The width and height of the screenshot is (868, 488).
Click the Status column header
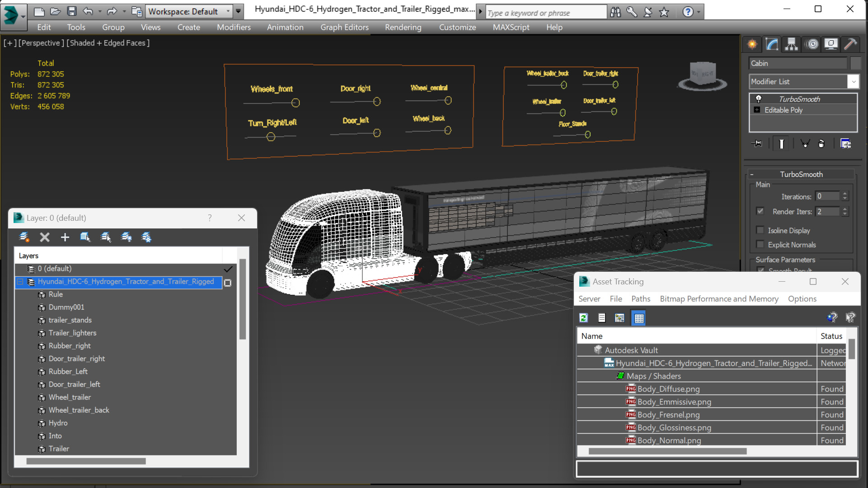click(x=831, y=336)
